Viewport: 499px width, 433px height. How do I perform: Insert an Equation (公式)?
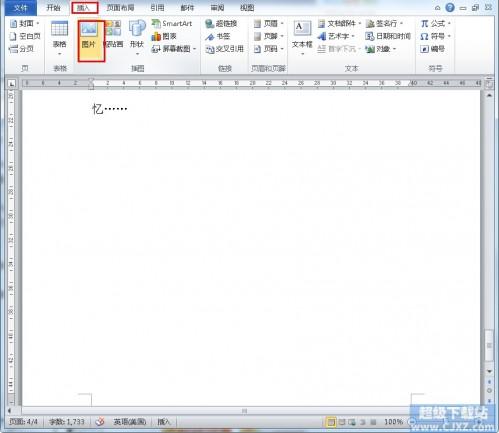coord(435,23)
